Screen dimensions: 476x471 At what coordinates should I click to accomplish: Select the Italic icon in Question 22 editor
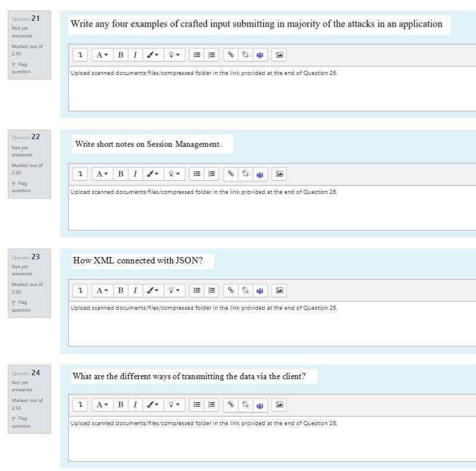pos(135,174)
